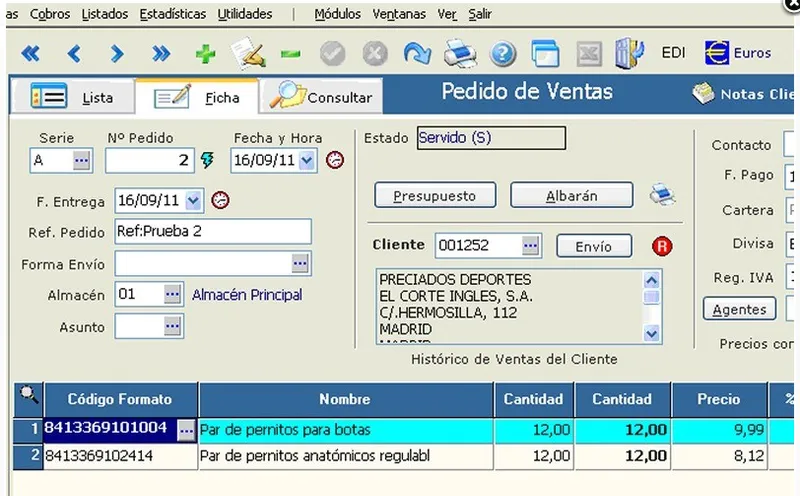Screen dimensions: 800x496
Task: Click the Albarán button
Action: (x=571, y=195)
